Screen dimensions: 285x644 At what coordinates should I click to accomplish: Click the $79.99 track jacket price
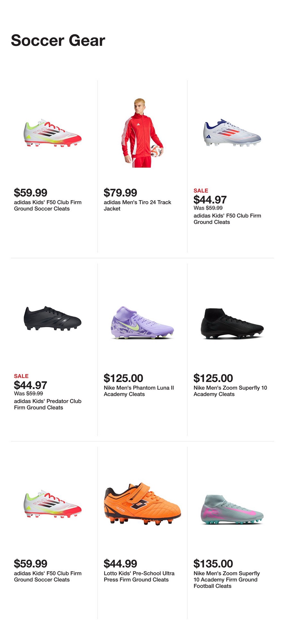coord(120,193)
